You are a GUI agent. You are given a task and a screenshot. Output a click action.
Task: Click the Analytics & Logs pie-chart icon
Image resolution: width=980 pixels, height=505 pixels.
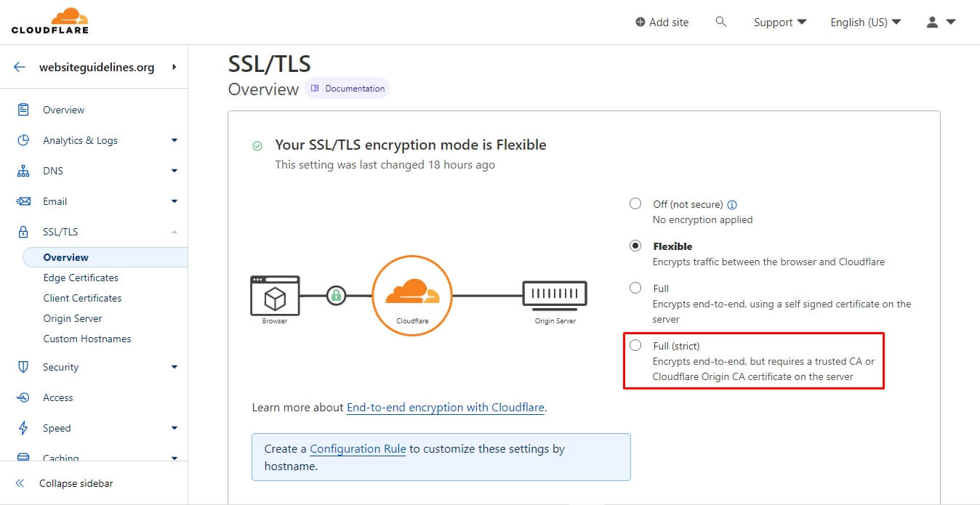(x=23, y=140)
